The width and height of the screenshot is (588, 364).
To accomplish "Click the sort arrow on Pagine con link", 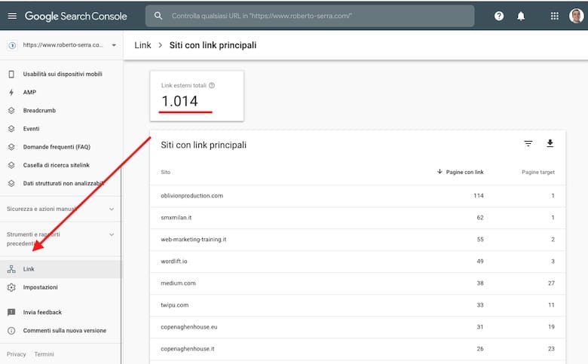I will [439, 172].
